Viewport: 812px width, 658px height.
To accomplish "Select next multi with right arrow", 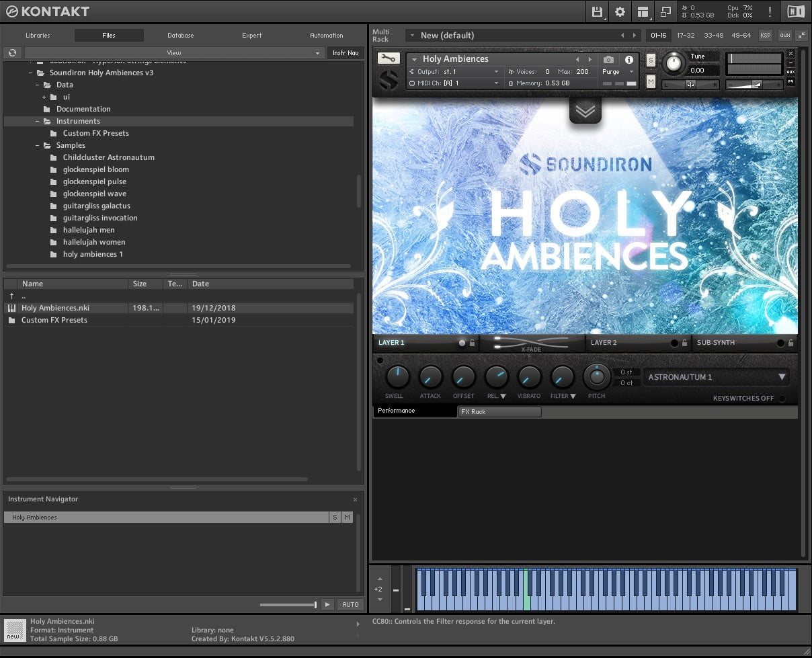I will 633,35.
